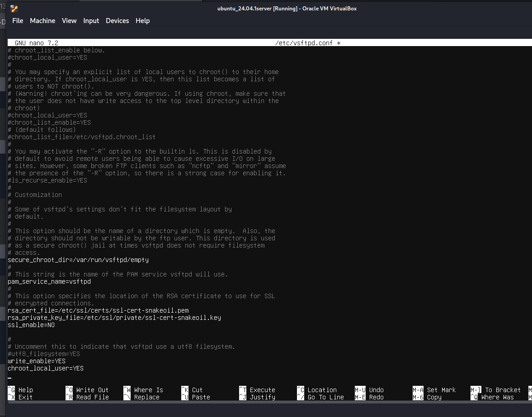Click the line write_enable=YES
The width and height of the screenshot is (532, 417).
(x=37, y=361)
